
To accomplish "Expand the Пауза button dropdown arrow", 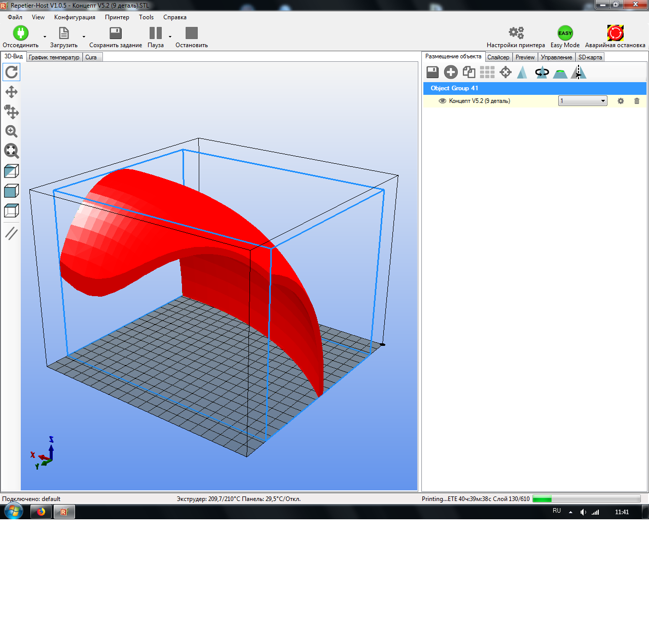I will pos(169,37).
